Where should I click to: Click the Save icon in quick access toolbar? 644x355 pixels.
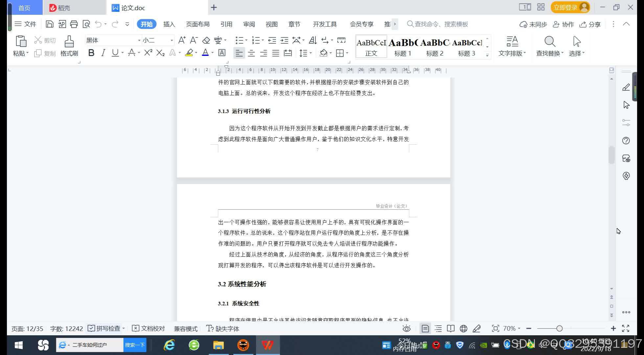coord(49,24)
